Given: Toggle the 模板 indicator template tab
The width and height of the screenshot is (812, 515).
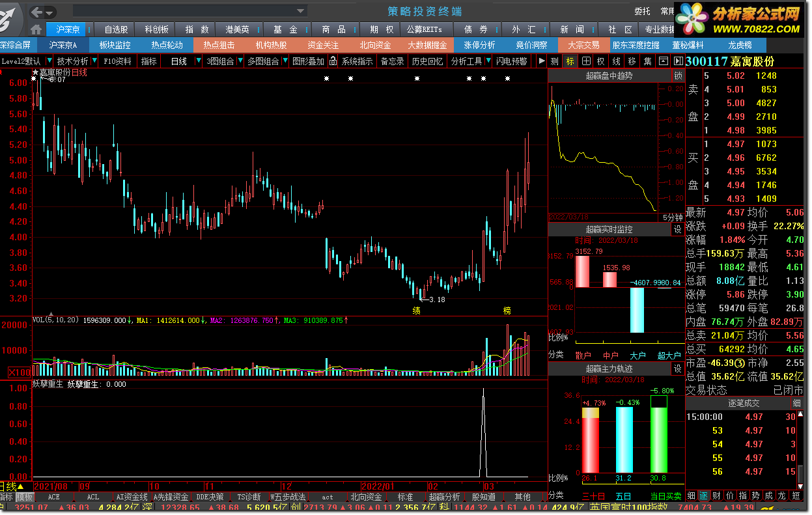Looking at the screenshot, I should pyautogui.click(x=25, y=497).
